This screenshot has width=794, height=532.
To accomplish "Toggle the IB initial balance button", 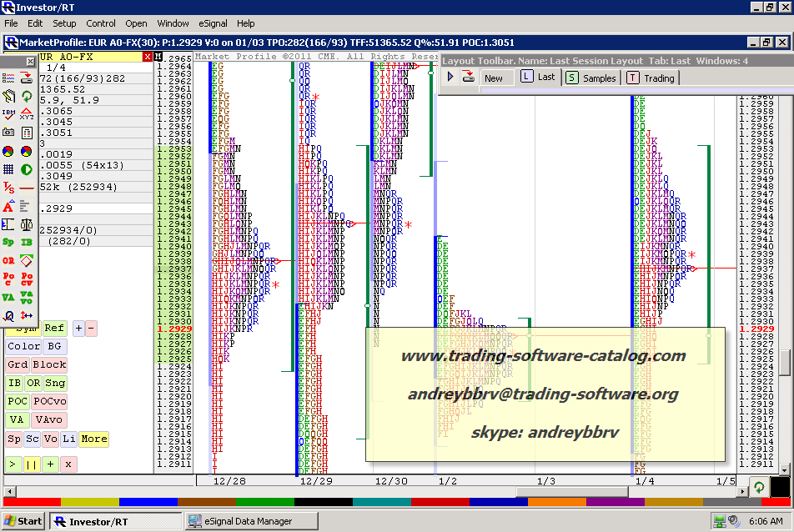I will 14,384.
